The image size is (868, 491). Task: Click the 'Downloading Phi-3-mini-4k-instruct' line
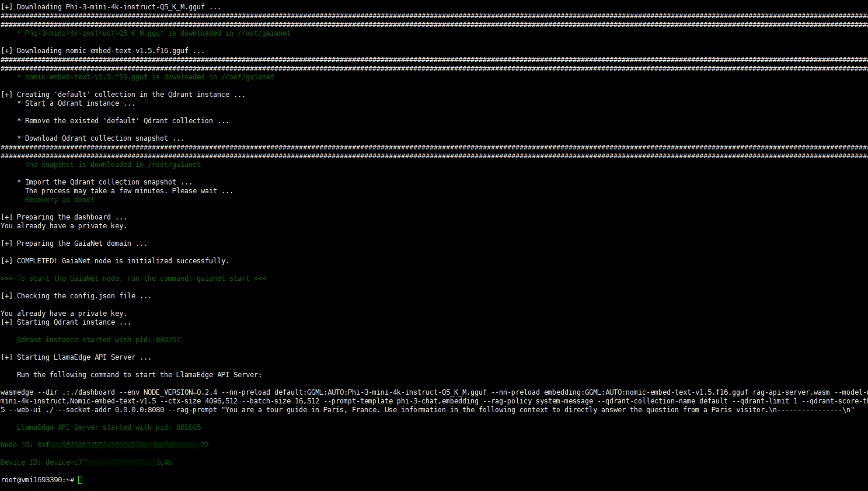point(111,7)
